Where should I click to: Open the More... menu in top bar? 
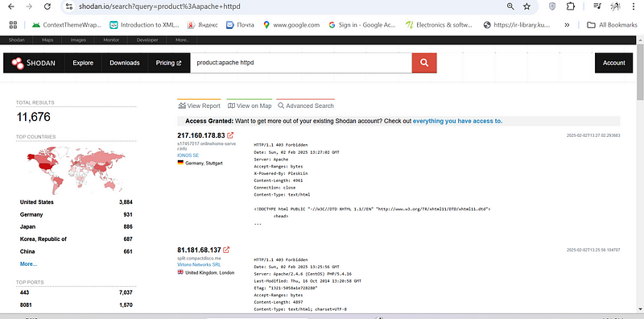click(182, 40)
